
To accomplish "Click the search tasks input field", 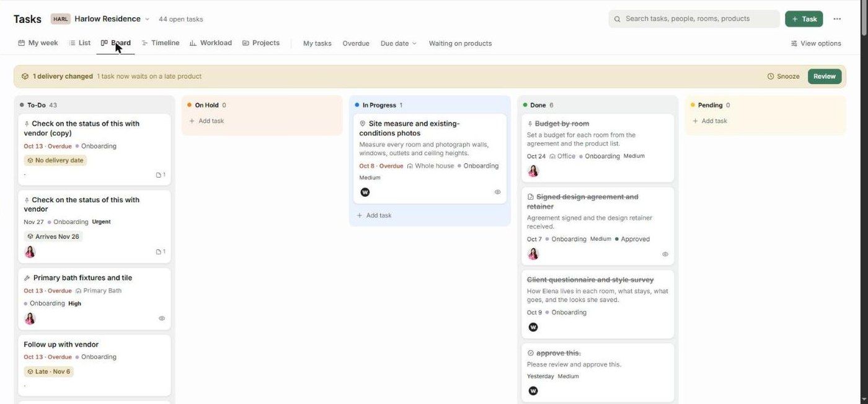I will tap(694, 19).
